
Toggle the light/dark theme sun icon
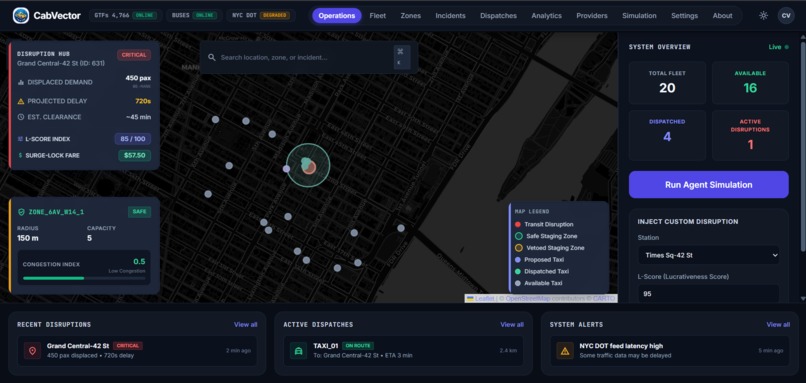tap(763, 15)
